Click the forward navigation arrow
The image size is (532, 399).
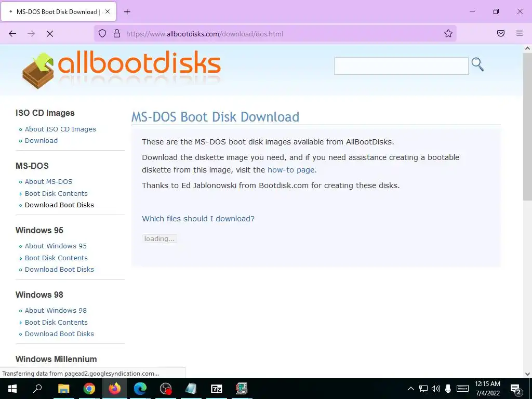coord(31,34)
